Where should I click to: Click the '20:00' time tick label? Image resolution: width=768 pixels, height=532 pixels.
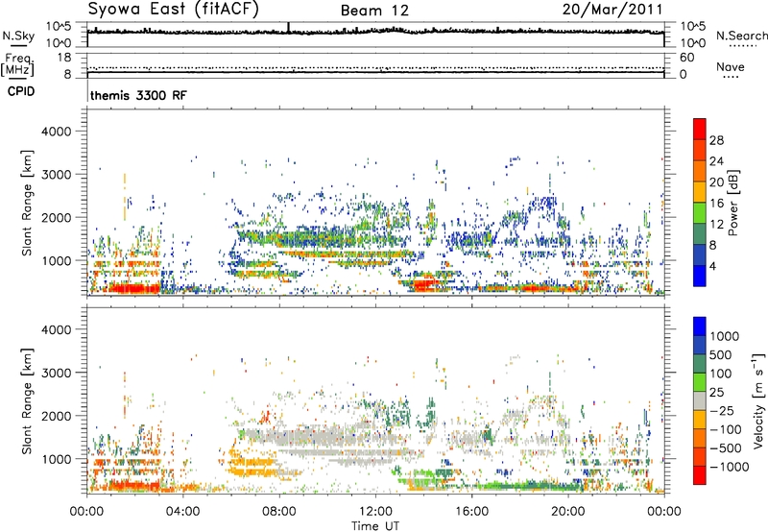tap(567, 512)
